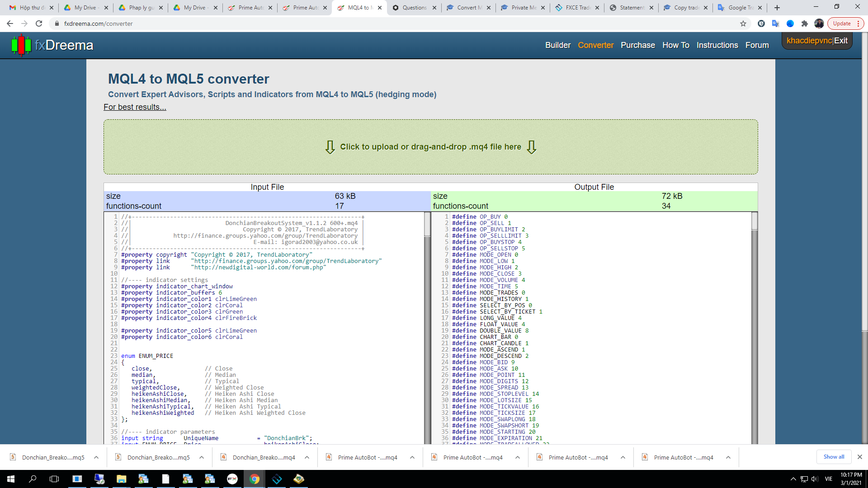Close the MQL4 to MQL5 tab
Image resolution: width=868 pixels, height=488 pixels.
pos(380,8)
